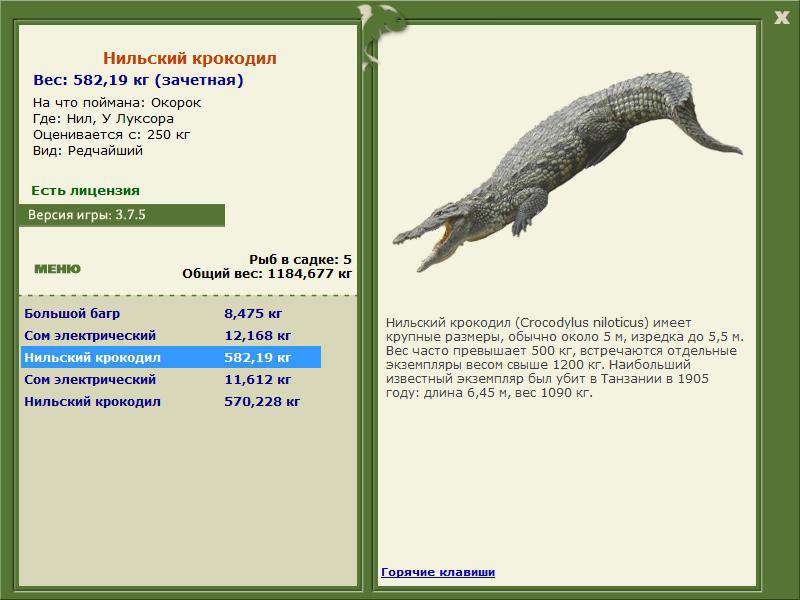This screenshot has height=600, width=800.
Task: Click Оценивается с: 250 кг text
Action: [x=112, y=135]
